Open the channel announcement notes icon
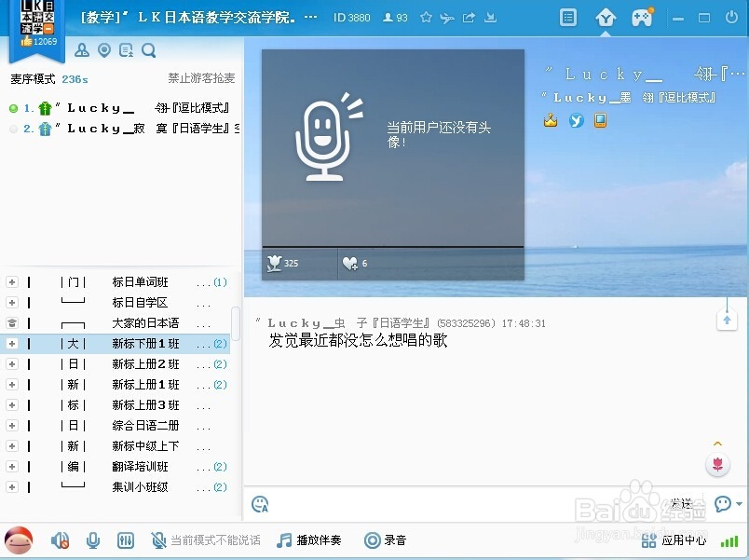The height and width of the screenshot is (560, 749). pos(127,50)
